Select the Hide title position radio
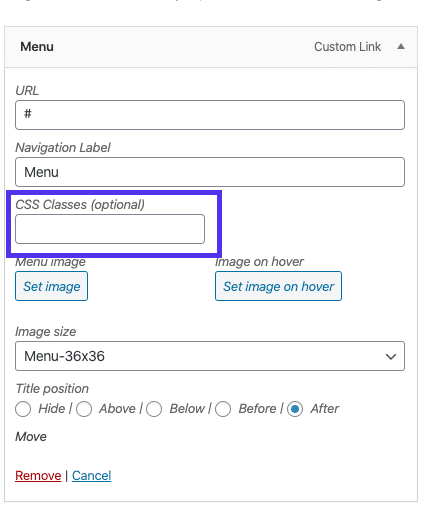The width and height of the screenshot is (431, 508). coord(23,409)
